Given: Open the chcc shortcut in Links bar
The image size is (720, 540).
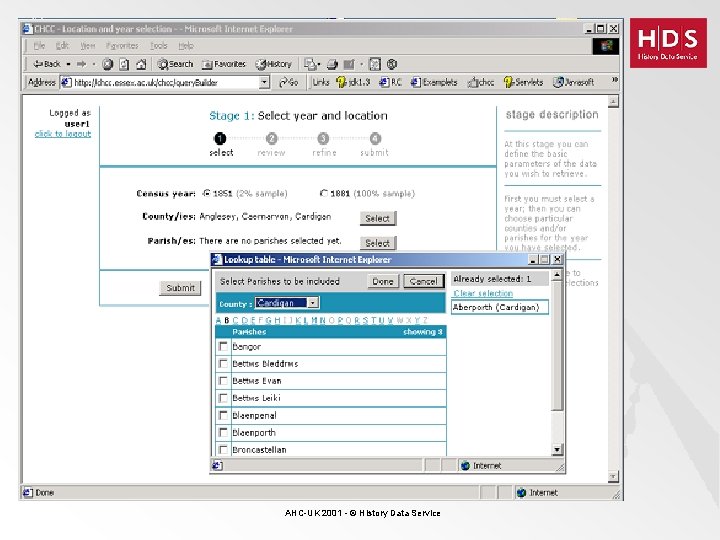Looking at the screenshot, I should [x=481, y=82].
